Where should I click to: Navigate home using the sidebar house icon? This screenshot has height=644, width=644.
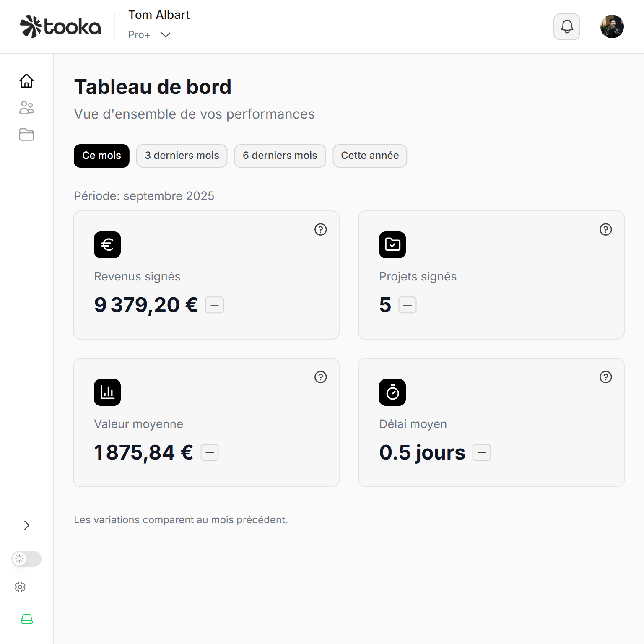26,81
